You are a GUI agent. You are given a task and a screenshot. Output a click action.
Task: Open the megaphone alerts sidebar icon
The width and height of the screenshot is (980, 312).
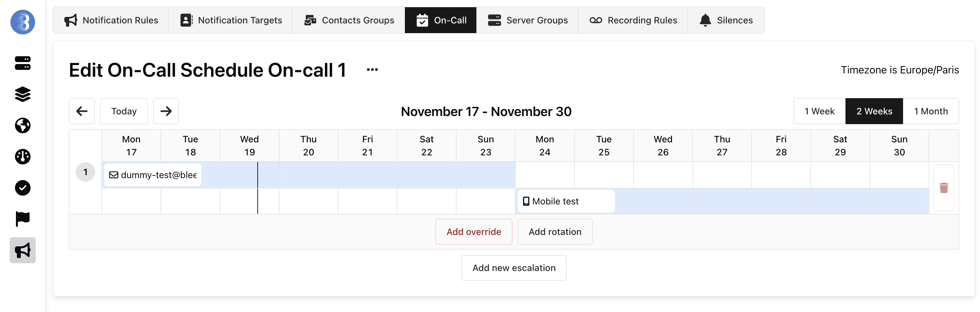[22, 250]
